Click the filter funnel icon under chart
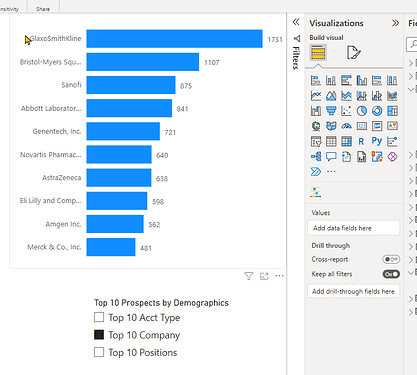 (x=249, y=276)
